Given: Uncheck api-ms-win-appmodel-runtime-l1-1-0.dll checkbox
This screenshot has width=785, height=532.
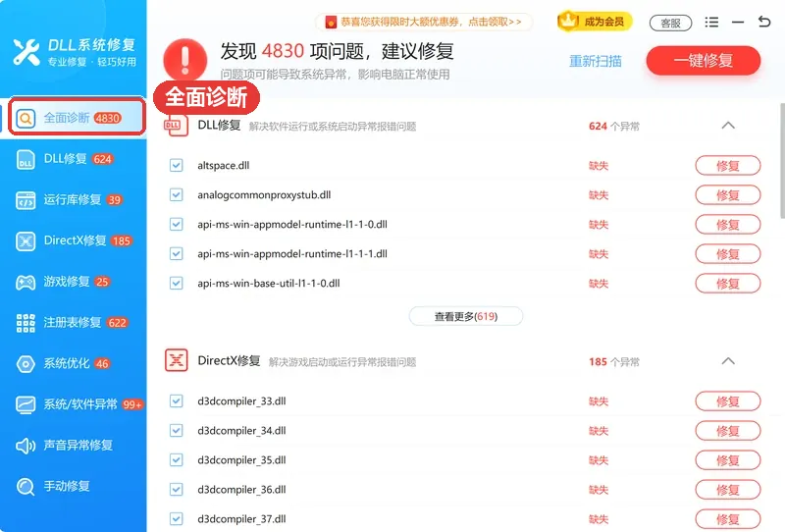Looking at the screenshot, I should coord(177,224).
